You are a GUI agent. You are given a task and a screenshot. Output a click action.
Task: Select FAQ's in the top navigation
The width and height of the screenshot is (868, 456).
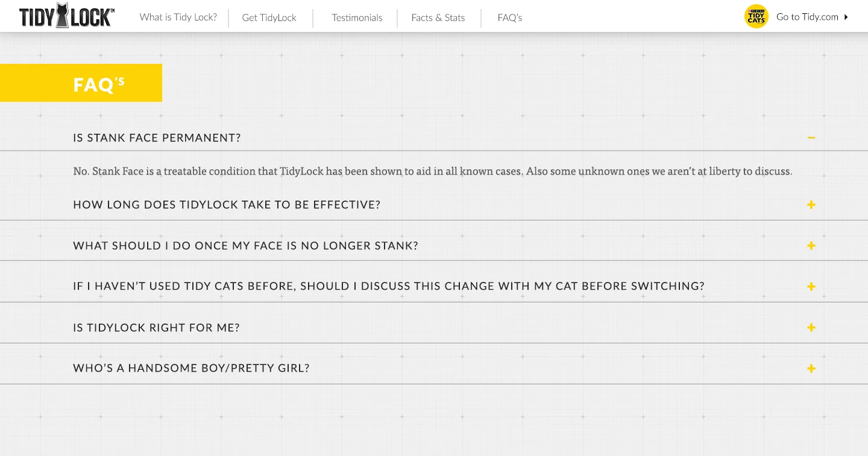(x=510, y=17)
